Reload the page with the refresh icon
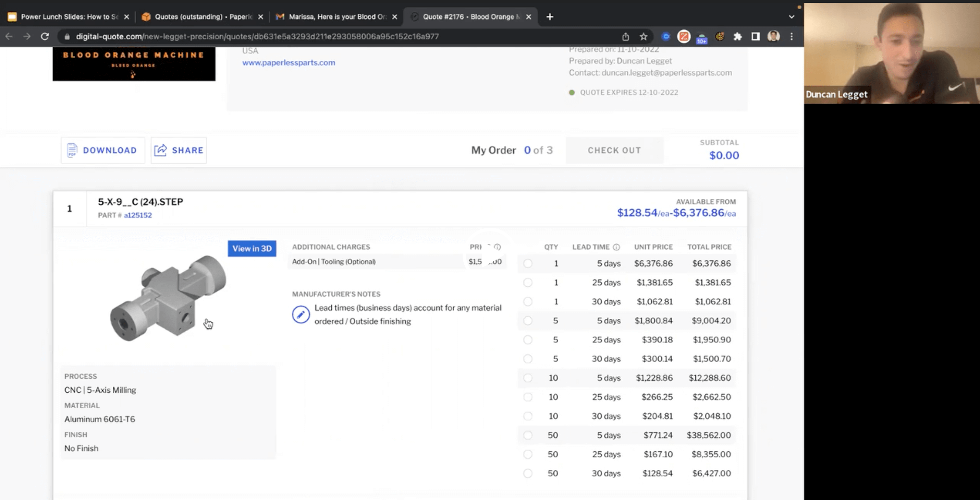This screenshot has height=500, width=980. tap(45, 37)
